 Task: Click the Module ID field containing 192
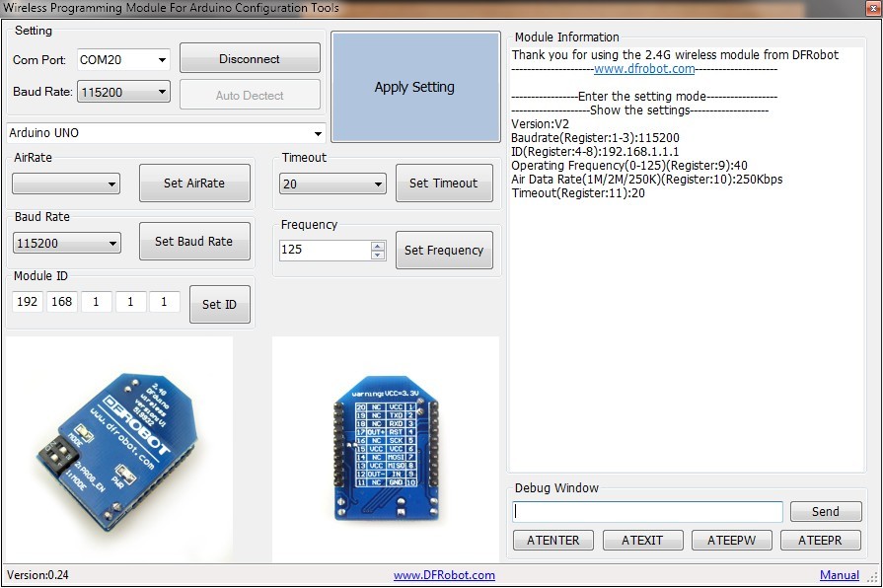[x=27, y=302]
